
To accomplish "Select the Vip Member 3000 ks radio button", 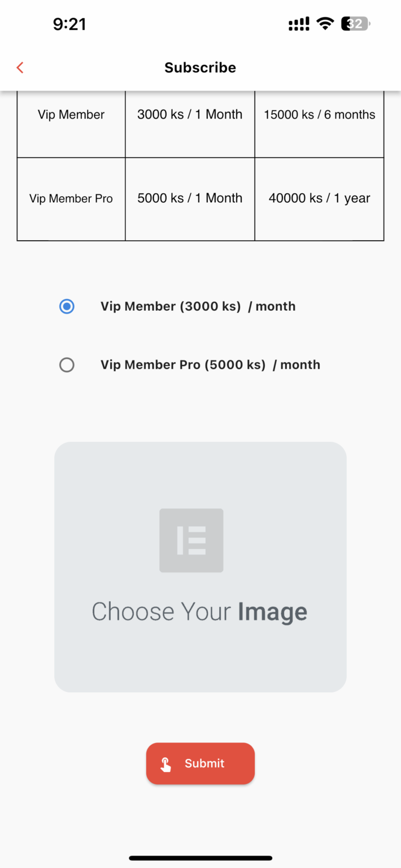I will 67,306.
